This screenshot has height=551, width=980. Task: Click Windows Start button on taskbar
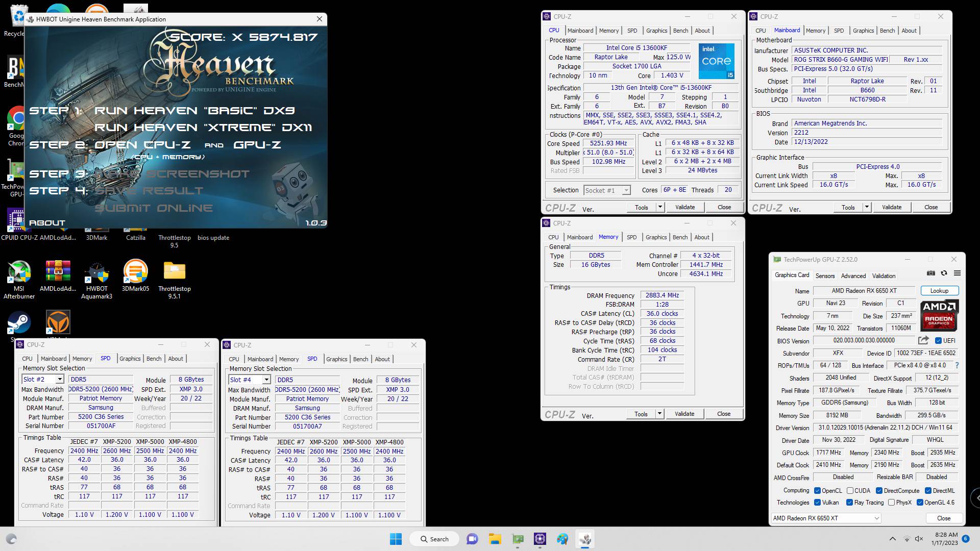click(396, 539)
